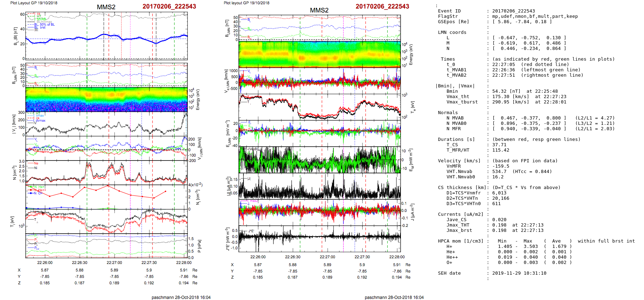This screenshot has height=300, width=644.
Task: Click the "Plot Layout GP 19/10/2018" header of left plot
Action: (34, 3)
